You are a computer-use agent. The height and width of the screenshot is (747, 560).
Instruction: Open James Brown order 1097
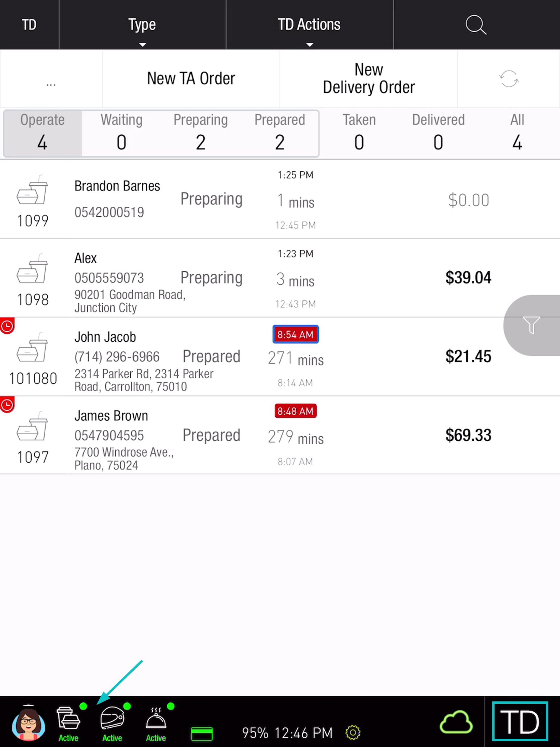280,435
